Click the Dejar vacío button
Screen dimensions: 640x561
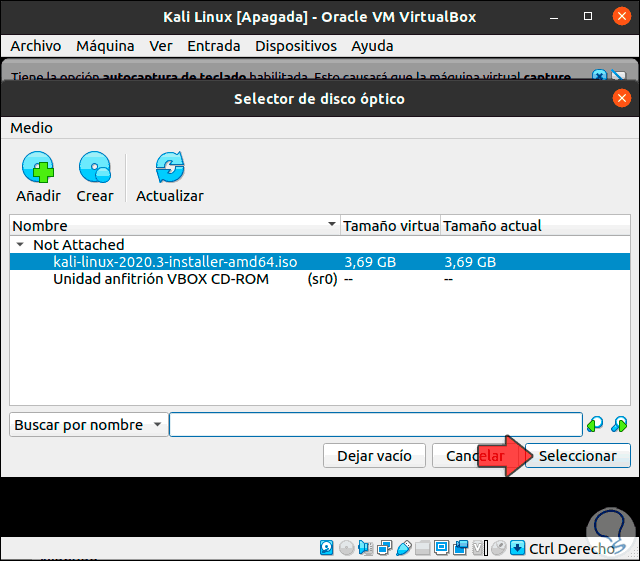pos(374,456)
